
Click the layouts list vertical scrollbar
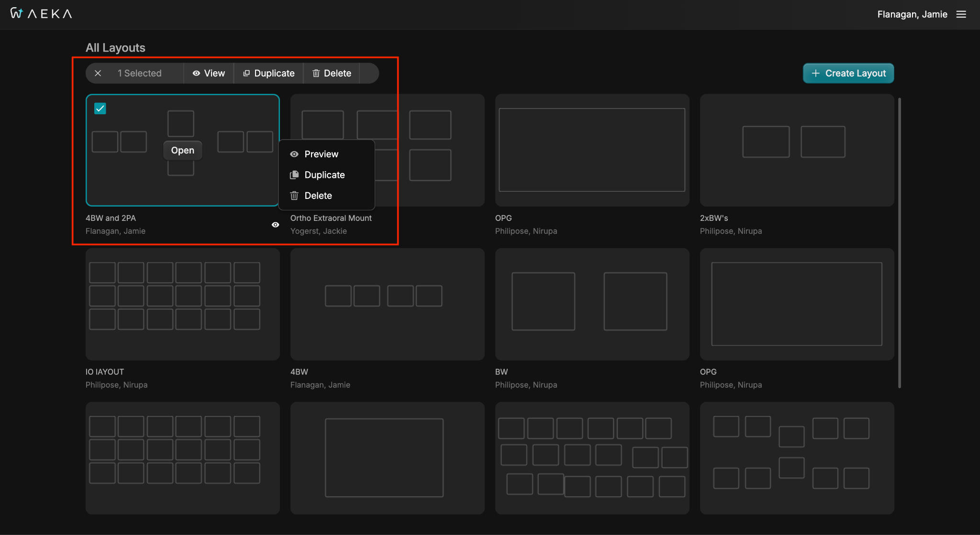point(900,243)
